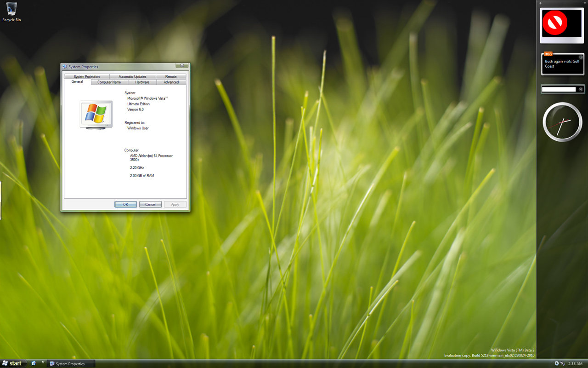Click the Internet Explorer quick launch icon
Image resolution: width=588 pixels, height=368 pixels.
(x=34, y=363)
